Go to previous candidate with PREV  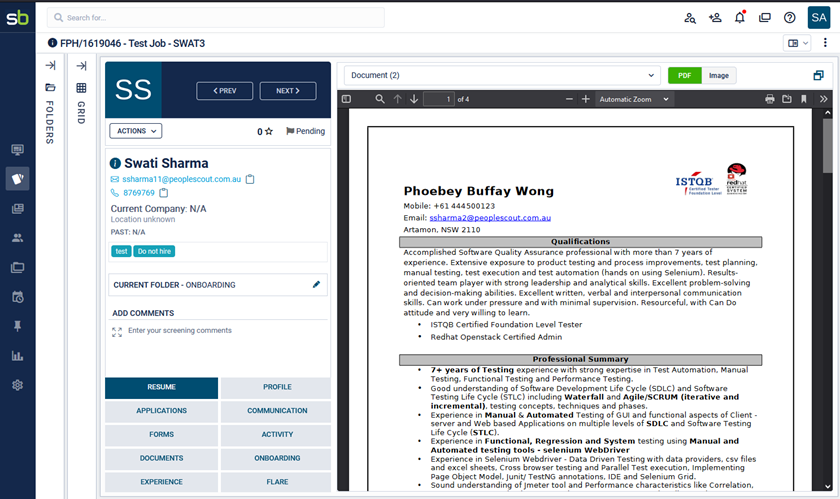tap(224, 91)
